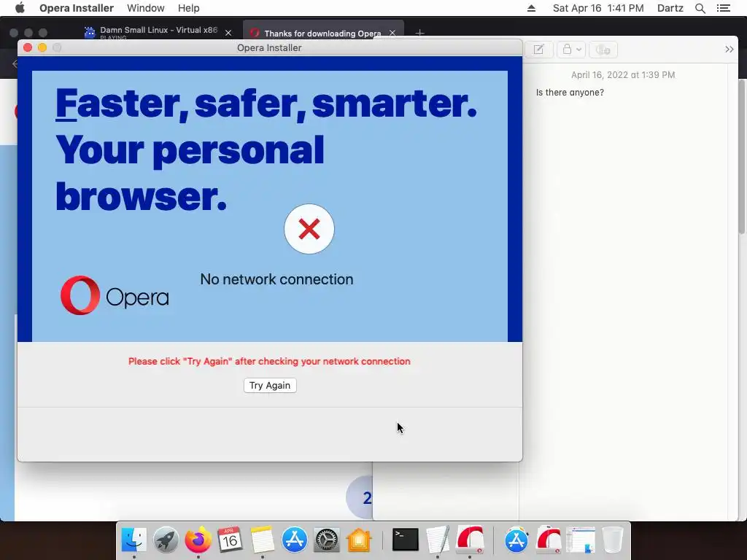This screenshot has width=747, height=560.
Task: Open a new browser tab
Action: coord(419,33)
